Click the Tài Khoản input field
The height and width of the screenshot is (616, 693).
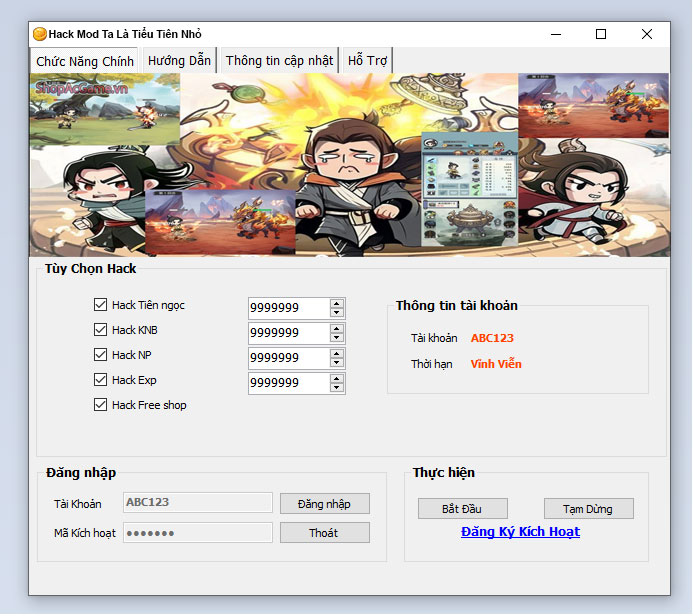[198, 502]
